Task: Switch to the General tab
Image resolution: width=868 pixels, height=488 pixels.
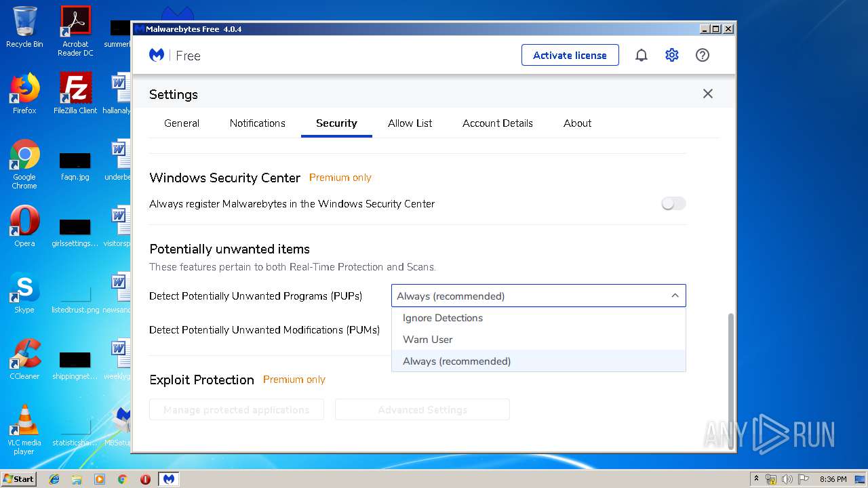Action: (182, 123)
